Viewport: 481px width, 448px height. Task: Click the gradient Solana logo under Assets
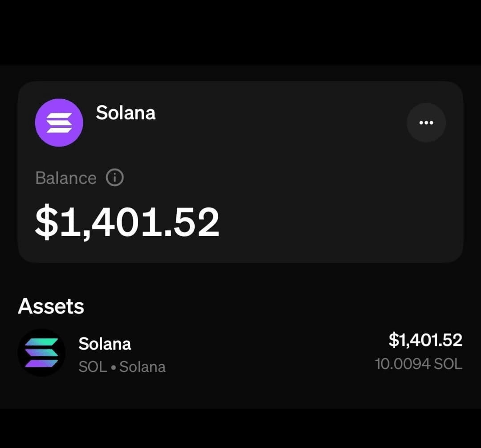click(x=41, y=353)
